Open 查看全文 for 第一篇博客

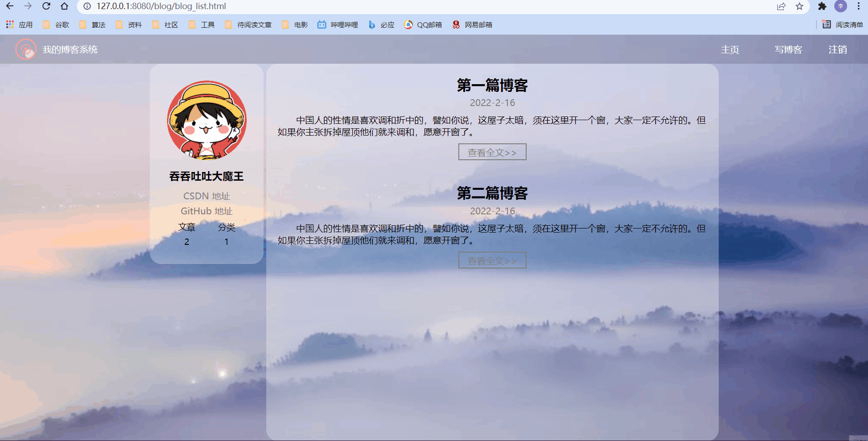[x=492, y=152]
